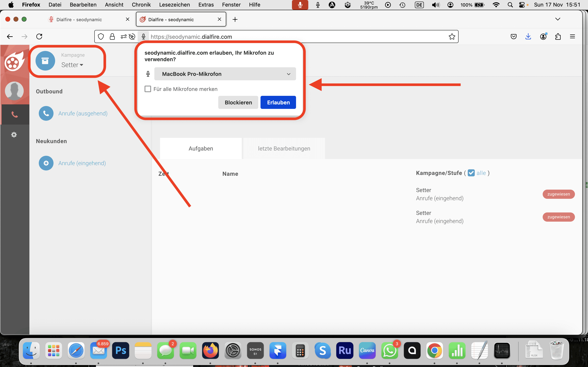Uncheck the 'alle' Kampagne/Stufe checkbox
The image size is (588, 367).
pyautogui.click(x=471, y=173)
